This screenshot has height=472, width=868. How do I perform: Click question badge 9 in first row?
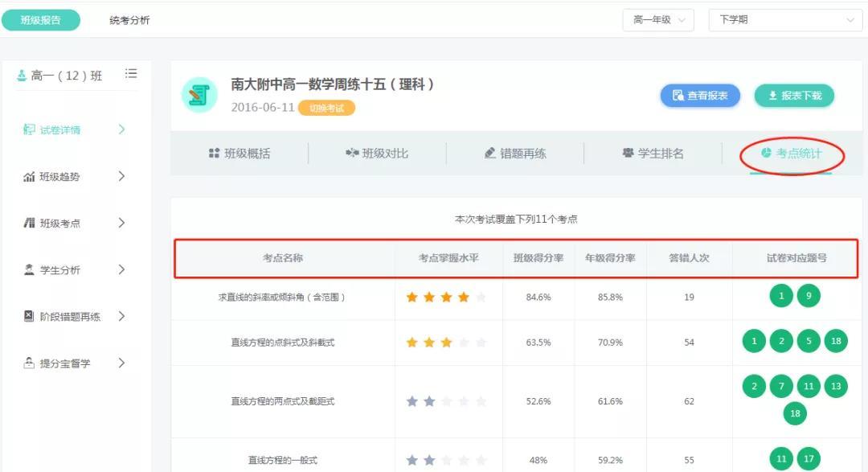click(x=809, y=297)
